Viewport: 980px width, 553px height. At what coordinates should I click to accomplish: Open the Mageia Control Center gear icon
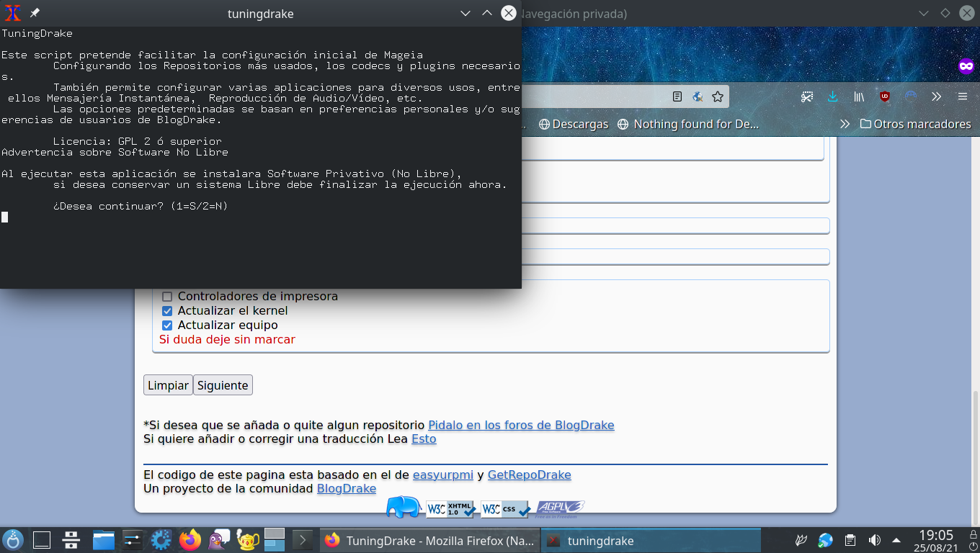(x=161, y=540)
